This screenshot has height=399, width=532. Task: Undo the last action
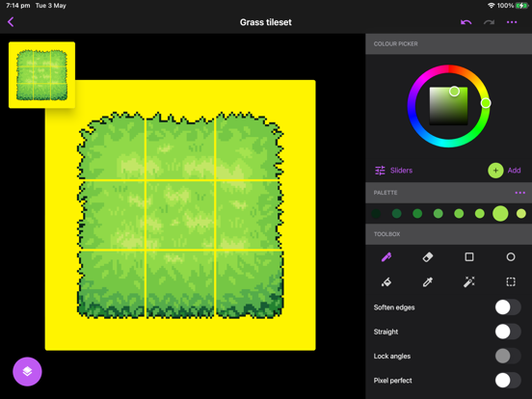(465, 22)
